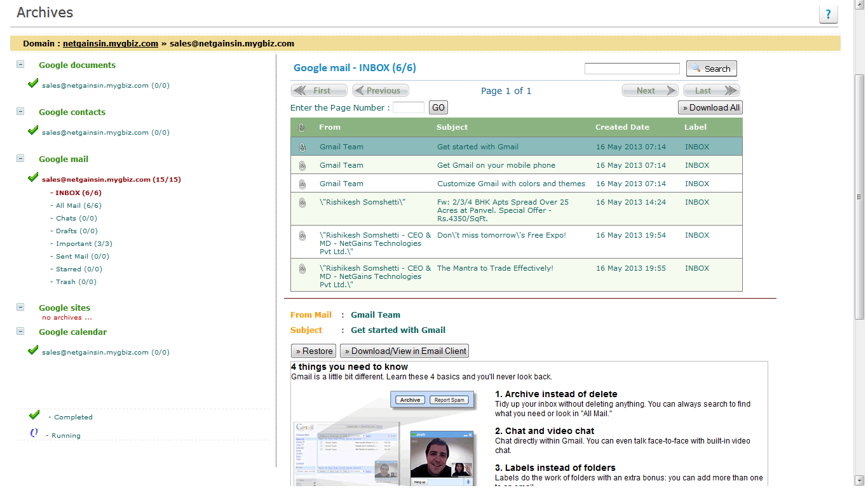Click attachment icon in table header
This screenshot has width=868, height=488.
pyautogui.click(x=302, y=128)
